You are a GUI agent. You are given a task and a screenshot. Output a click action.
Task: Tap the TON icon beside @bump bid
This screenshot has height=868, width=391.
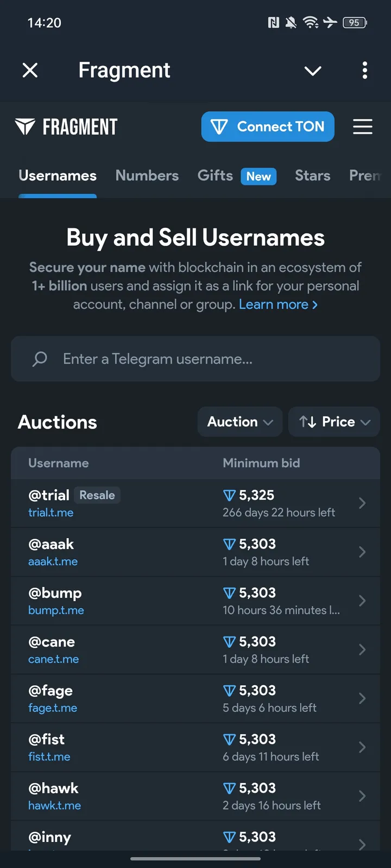click(x=229, y=593)
